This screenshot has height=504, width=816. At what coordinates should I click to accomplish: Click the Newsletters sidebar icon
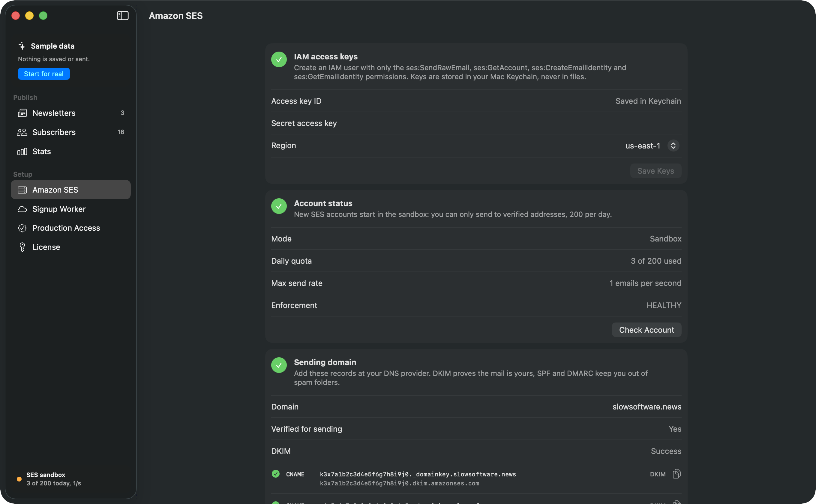(22, 113)
